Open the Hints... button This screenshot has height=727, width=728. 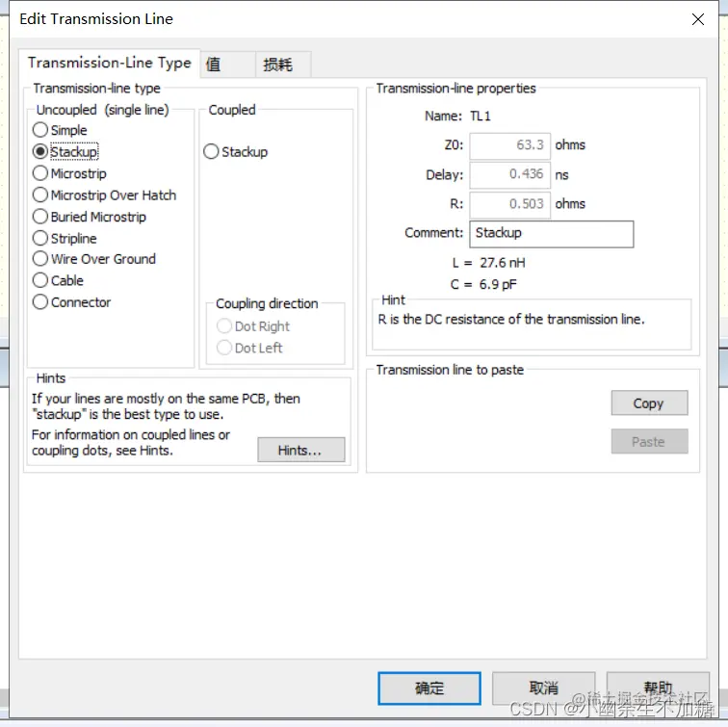point(301,450)
